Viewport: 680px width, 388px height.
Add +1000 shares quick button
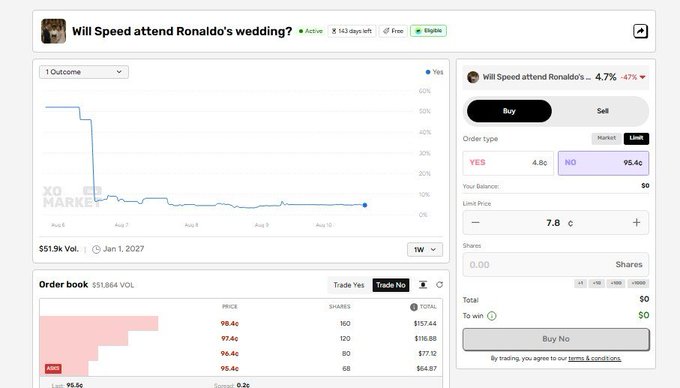click(x=638, y=283)
